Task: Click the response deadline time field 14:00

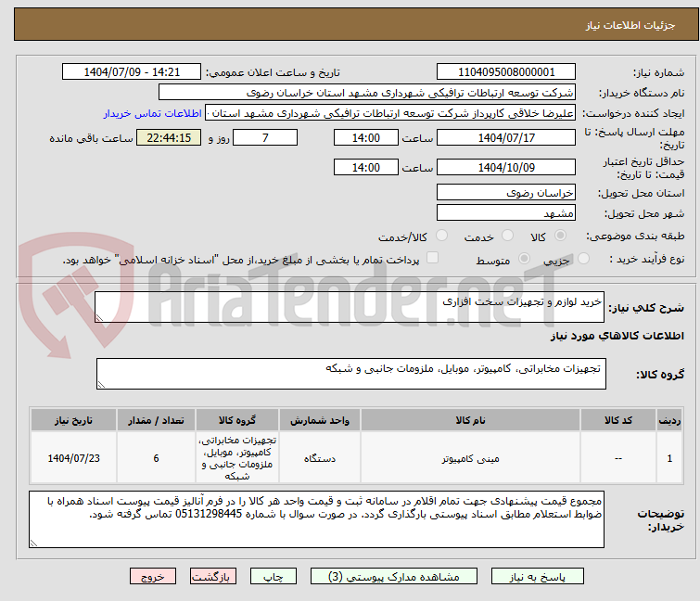Action: click(x=366, y=137)
